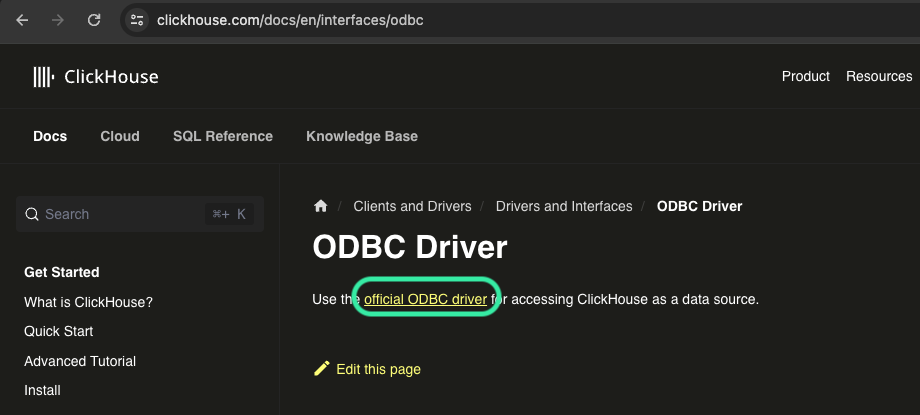Open What is ClickHouse? in sidebar
The width and height of the screenshot is (920, 415).
coord(88,302)
